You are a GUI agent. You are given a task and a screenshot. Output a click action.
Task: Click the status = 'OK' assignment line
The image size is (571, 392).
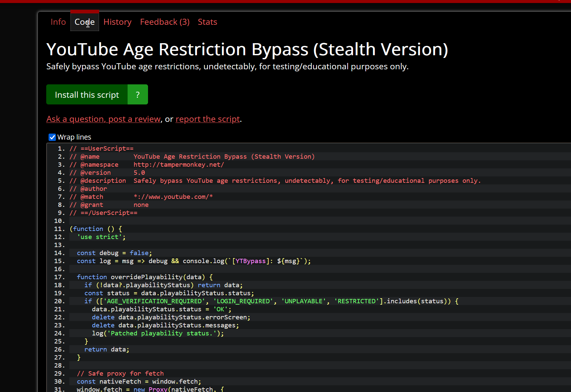[162, 309]
